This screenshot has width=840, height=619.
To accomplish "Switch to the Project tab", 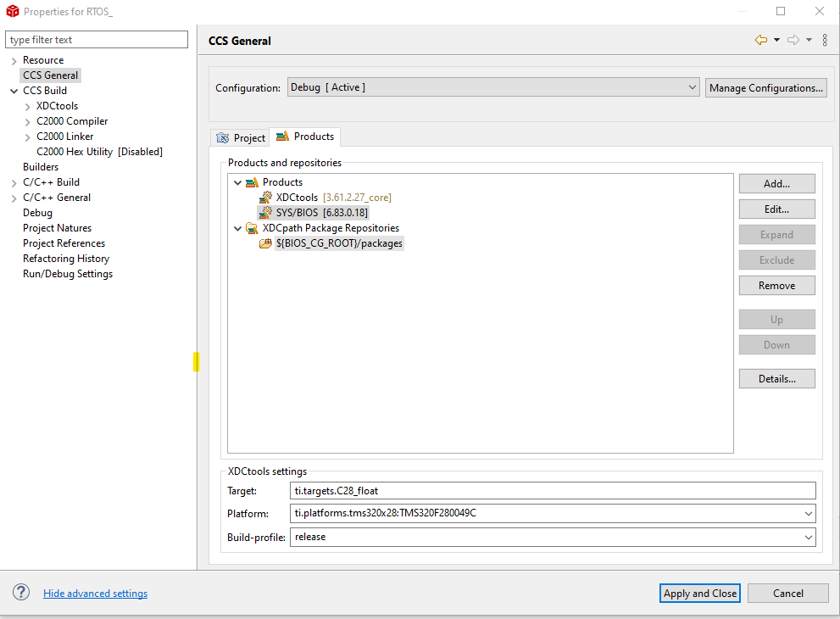I will click(x=240, y=137).
